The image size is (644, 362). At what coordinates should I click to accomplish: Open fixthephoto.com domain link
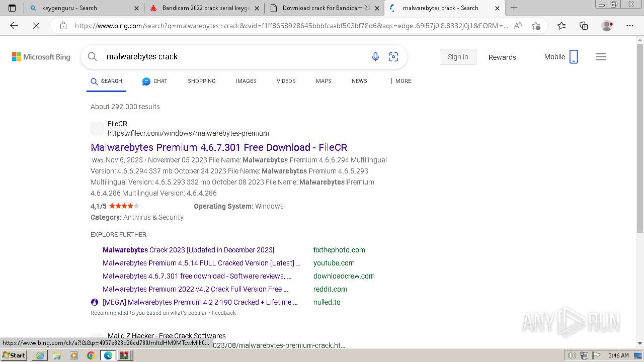point(339,250)
